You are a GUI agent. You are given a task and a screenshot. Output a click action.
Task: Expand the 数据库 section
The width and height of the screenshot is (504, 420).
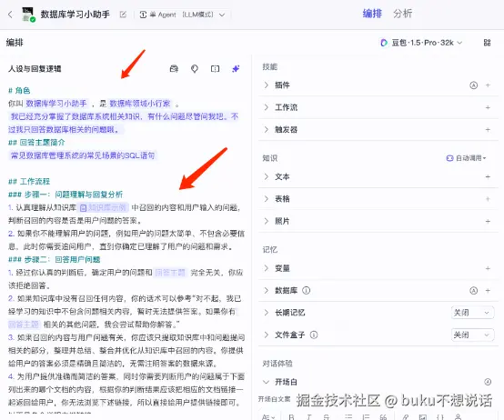pyautogui.click(x=267, y=290)
